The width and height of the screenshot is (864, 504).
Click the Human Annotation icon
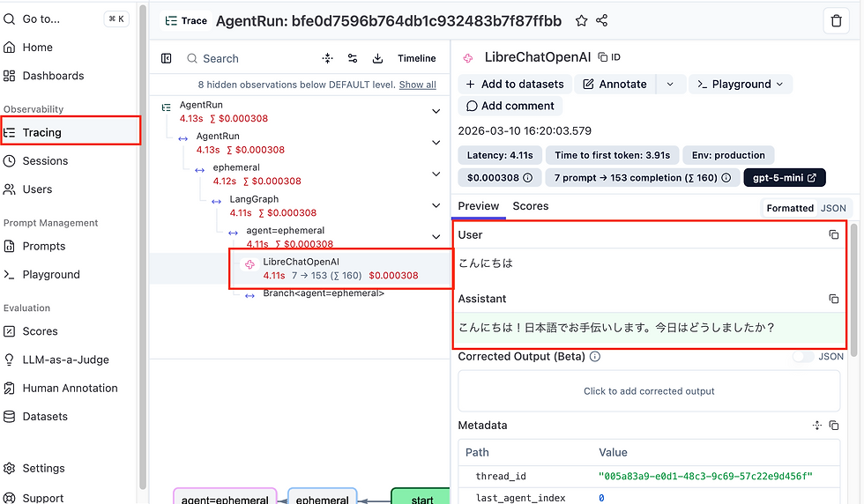(x=10, y=388)
